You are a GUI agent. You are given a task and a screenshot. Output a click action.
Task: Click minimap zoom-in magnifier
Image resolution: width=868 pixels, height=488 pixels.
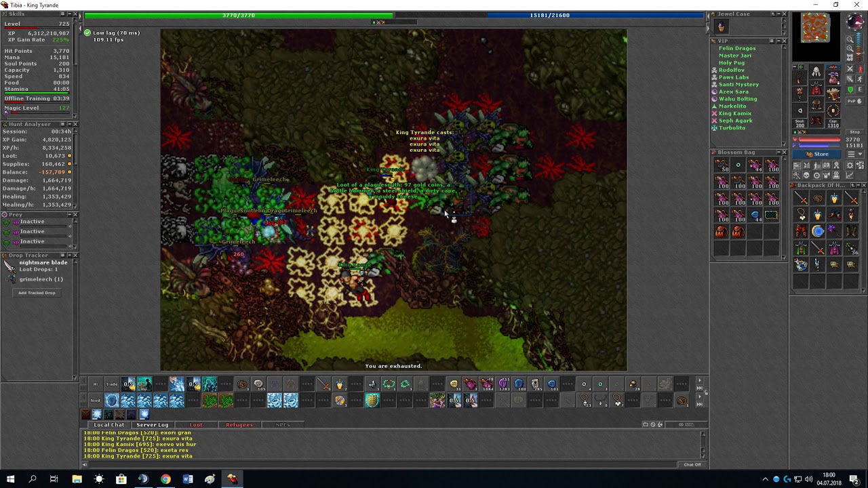click(x=850, y=48)
